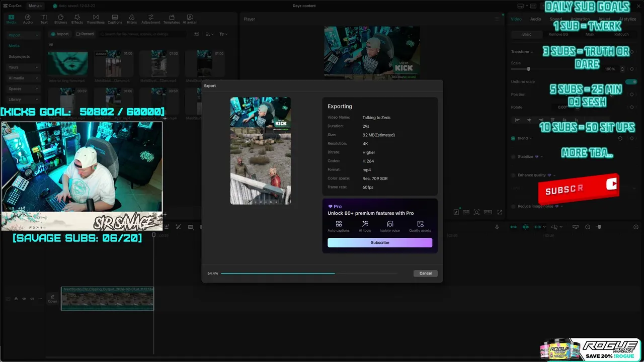Cancel the export
644x362 pixels.
pos(426,274)
